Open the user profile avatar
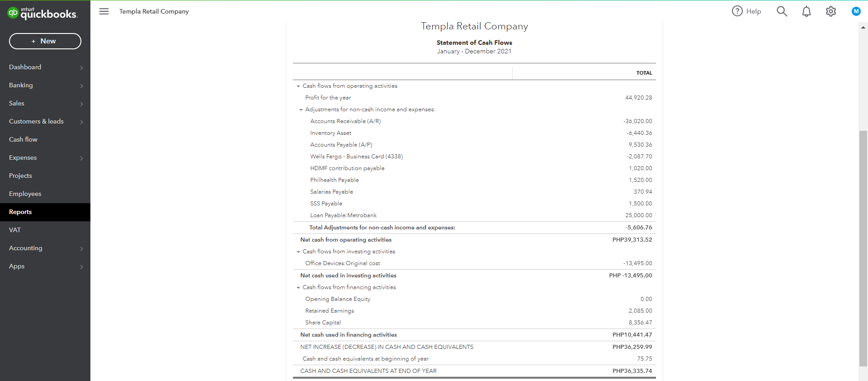 point(856,11)
